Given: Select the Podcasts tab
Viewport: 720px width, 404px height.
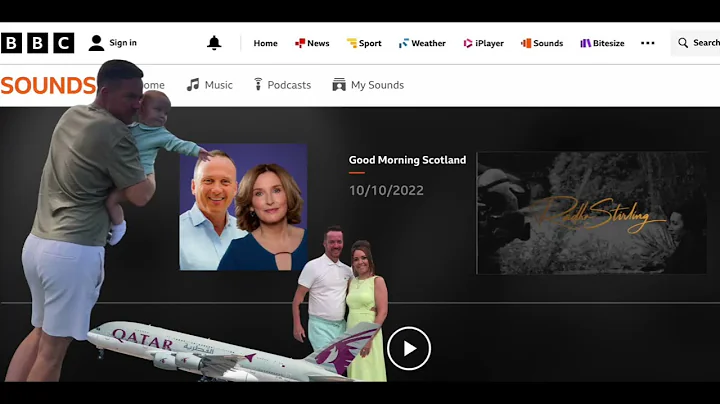Looking at the screenshot, I should tap(282, 85).
